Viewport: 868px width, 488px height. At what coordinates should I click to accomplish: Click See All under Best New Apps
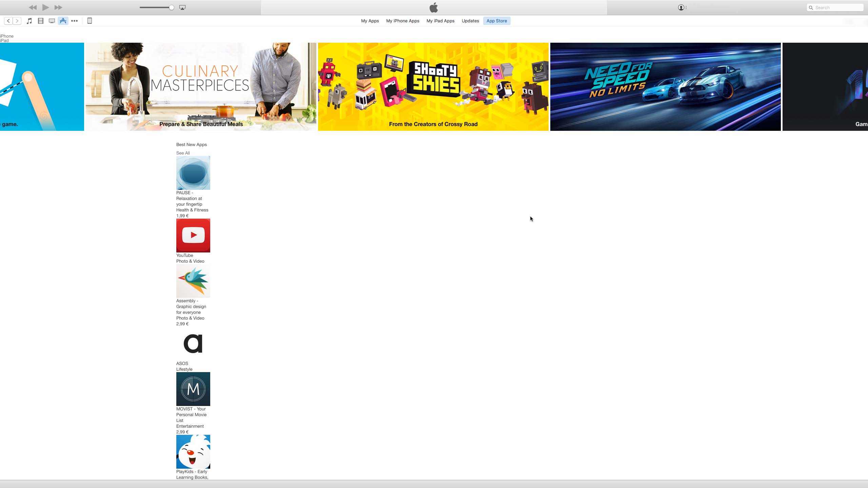click(x=183, y=153)
